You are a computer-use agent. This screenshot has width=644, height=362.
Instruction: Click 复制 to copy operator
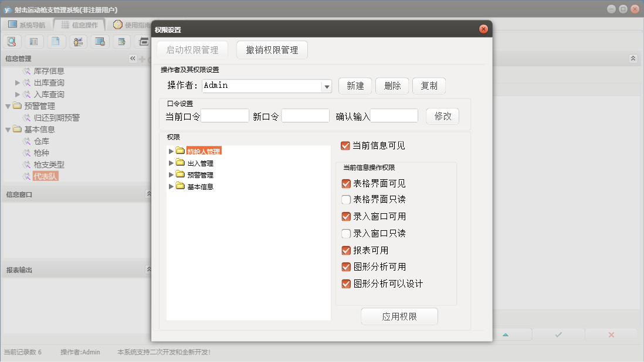(x=429, y=86)
